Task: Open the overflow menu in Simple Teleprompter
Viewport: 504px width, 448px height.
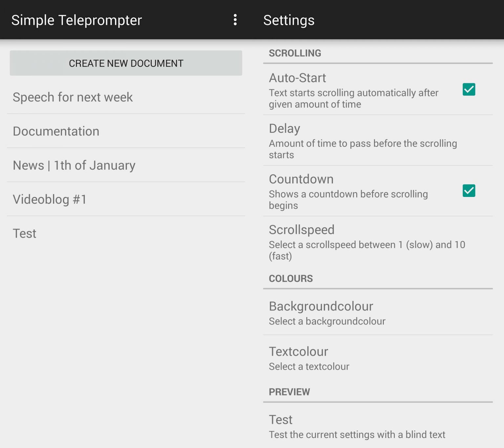Action: pyautogui.click(x=235, y=20)
